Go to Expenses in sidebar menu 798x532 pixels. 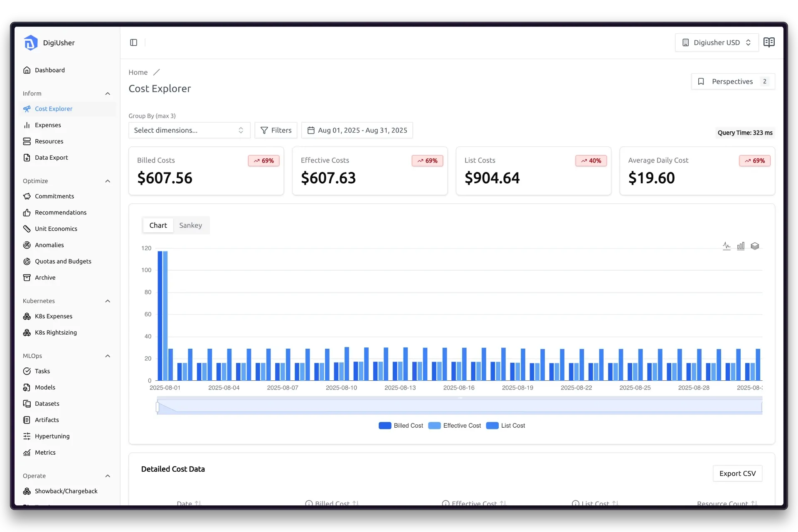(x=48, y=125)
